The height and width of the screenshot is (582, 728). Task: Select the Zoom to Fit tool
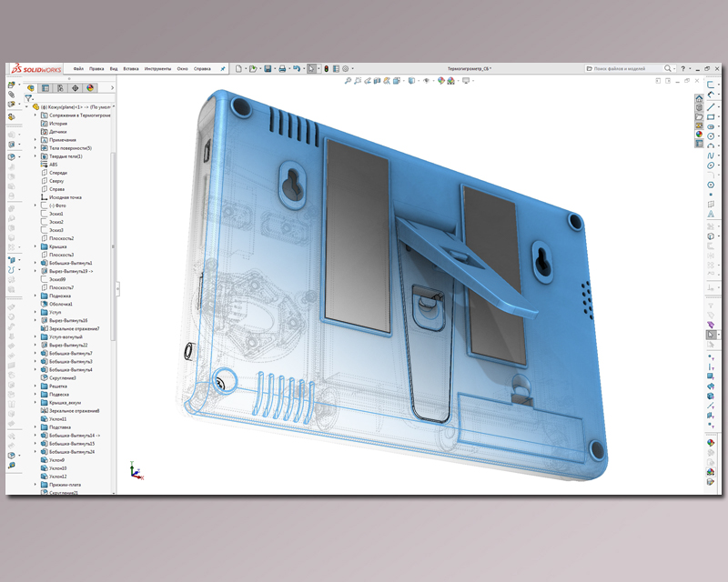coord(349,82)
